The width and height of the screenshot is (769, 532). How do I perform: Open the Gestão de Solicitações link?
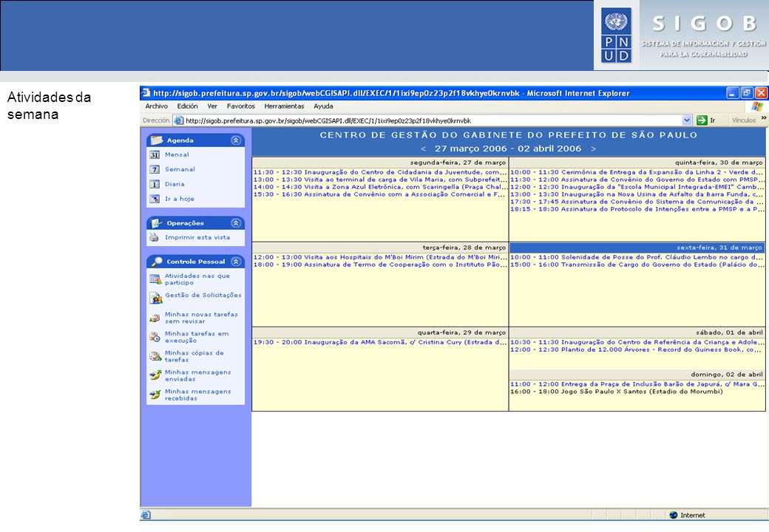pyautogui.click(x=203, y=296)
